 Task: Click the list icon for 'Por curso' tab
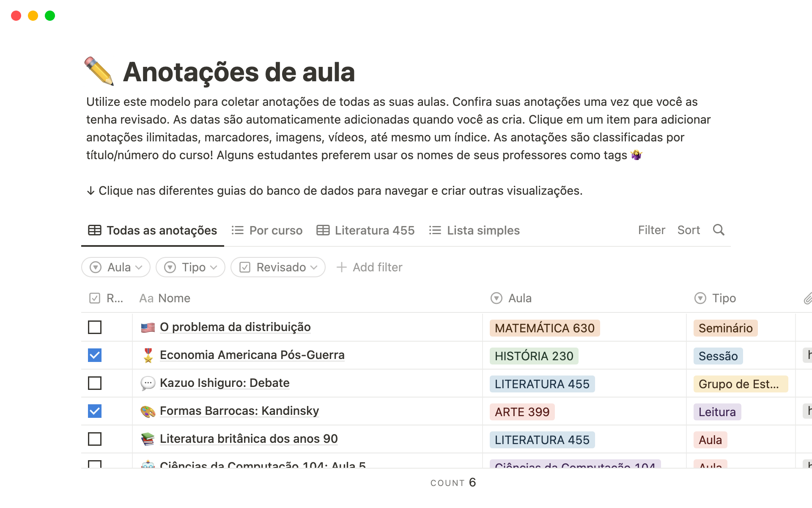239,230
